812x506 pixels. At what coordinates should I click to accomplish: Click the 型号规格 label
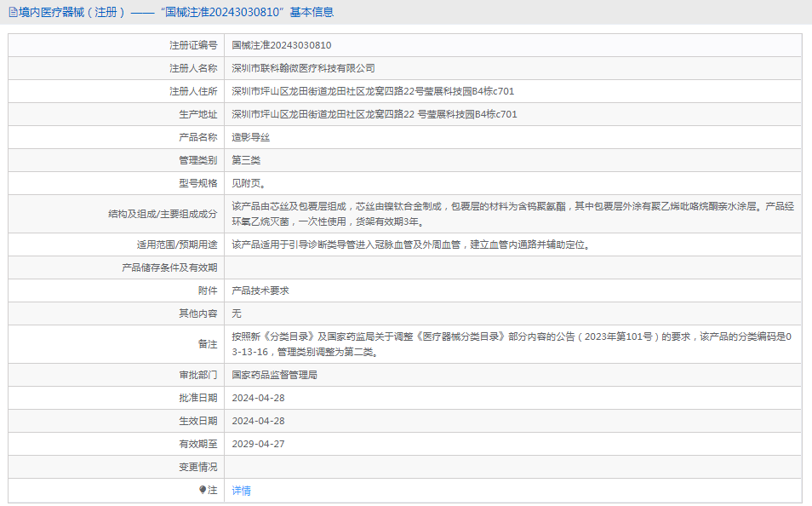pos(198,183)
